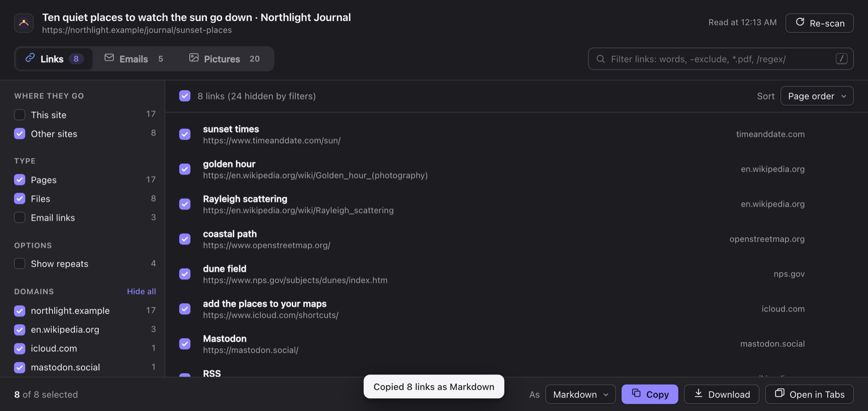
Task: Uncheck the Other sites filter
Action: click(20, 134)
